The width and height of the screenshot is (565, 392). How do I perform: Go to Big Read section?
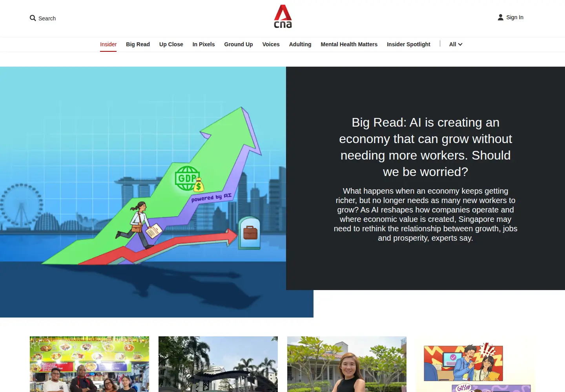pyautogui.click(x=138, y=44)
